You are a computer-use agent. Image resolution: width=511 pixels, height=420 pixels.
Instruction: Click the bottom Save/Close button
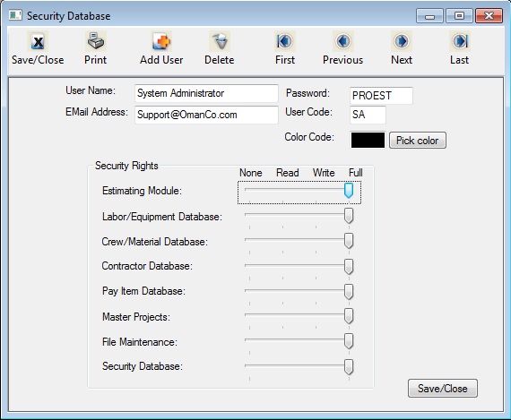click(x=443, y=388)
